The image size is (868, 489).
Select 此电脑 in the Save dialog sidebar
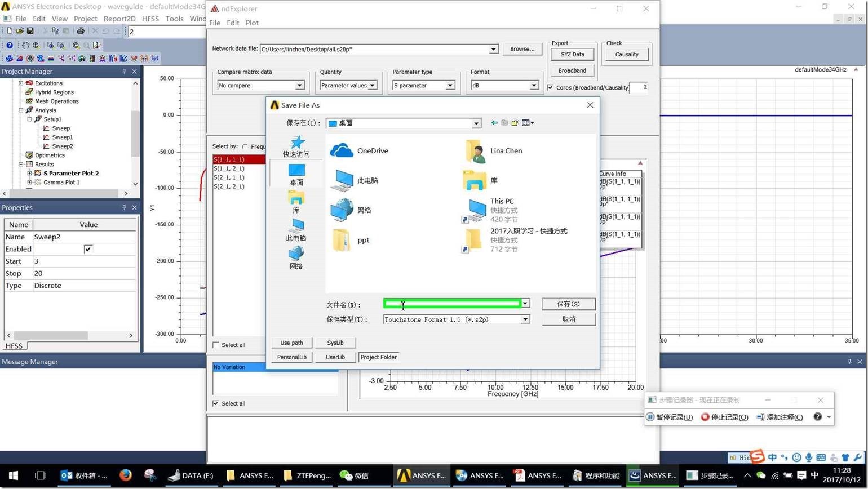(x=296, y=230)
